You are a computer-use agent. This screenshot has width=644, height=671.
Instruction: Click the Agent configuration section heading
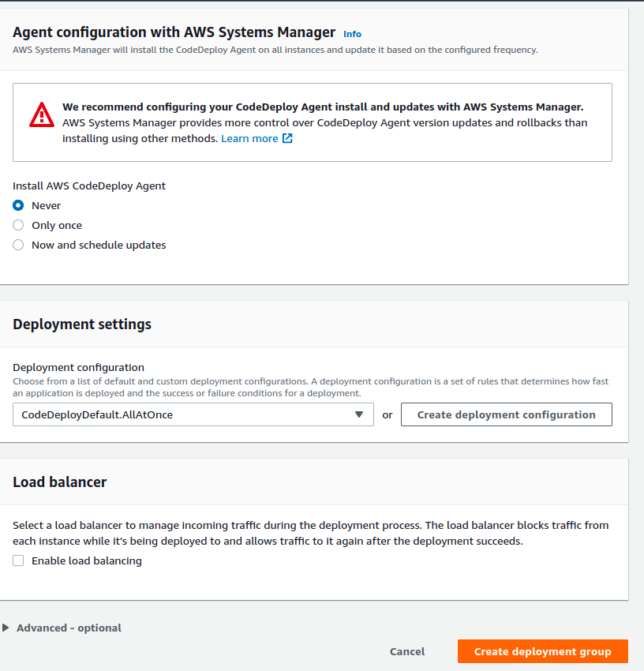tap(174, 32)
